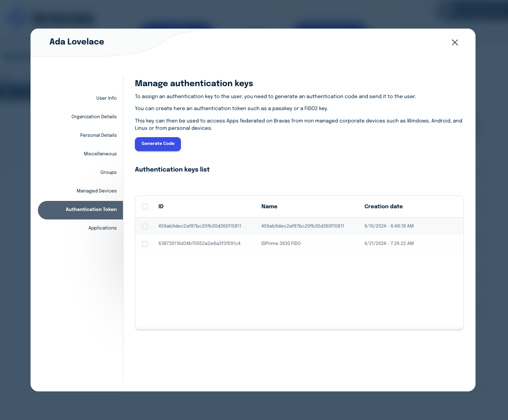Screen dimensions: 508x420
Task: Open the Applications section
Action: pyautogui.click(x=102, y=228)
